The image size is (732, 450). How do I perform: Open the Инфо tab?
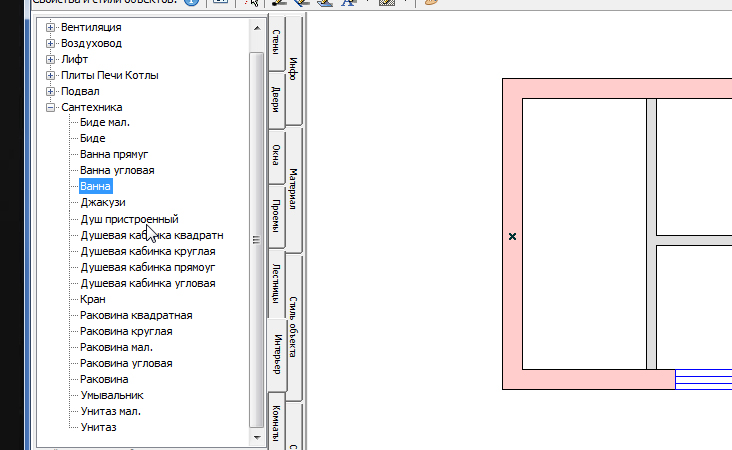[294, 68]
